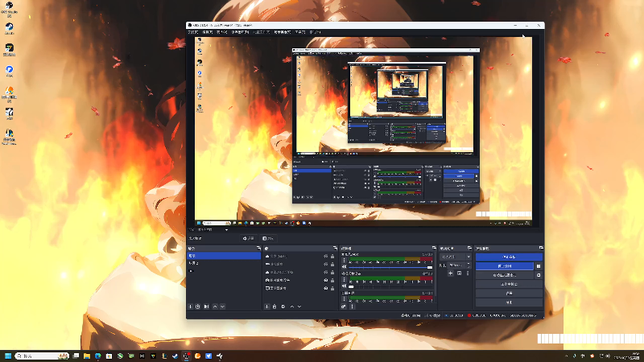Open File Explorer from the taskbar
644x362 pixels.
coord(87,356)
